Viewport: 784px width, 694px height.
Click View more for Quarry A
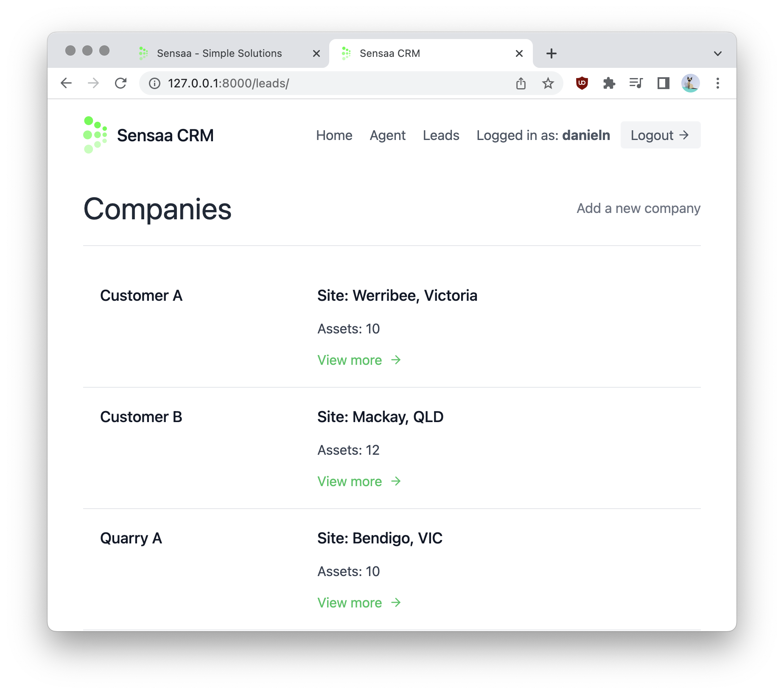(359, 603)
